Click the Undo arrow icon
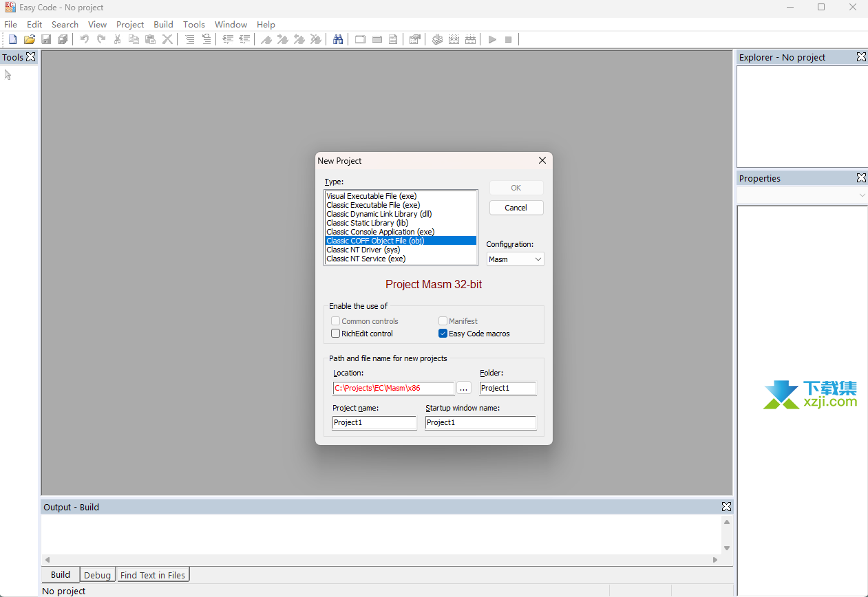 coord(84,39)
